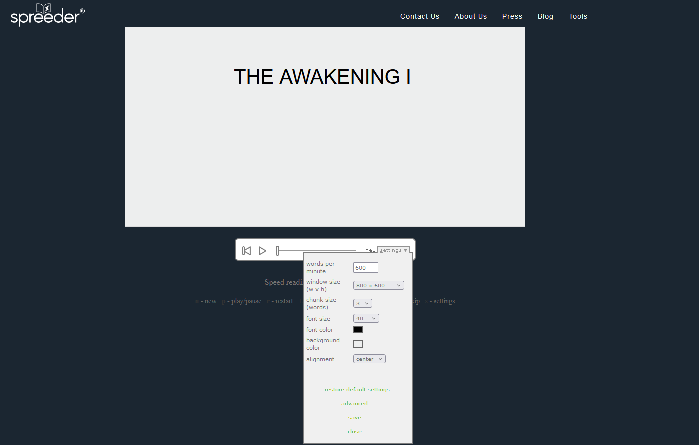Screen dimensions: 699x445
Task: Click the playback progress slider handle
Action: (278, 250)
